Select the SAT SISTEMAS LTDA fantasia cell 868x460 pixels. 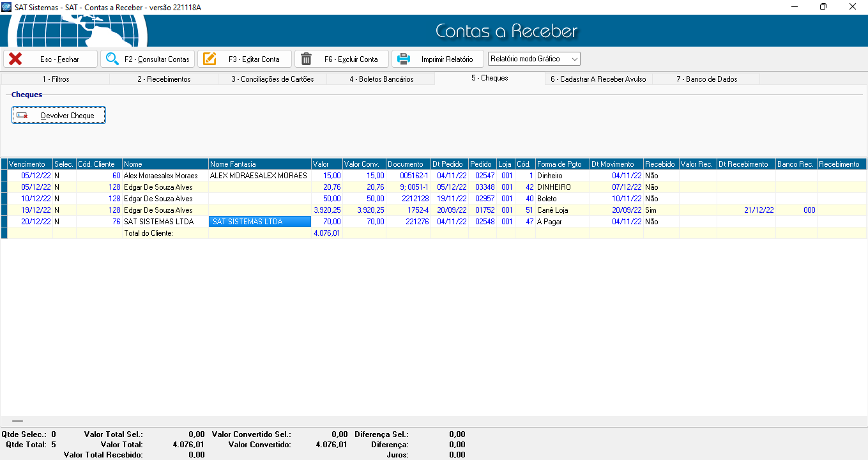(x=259, y=222)
